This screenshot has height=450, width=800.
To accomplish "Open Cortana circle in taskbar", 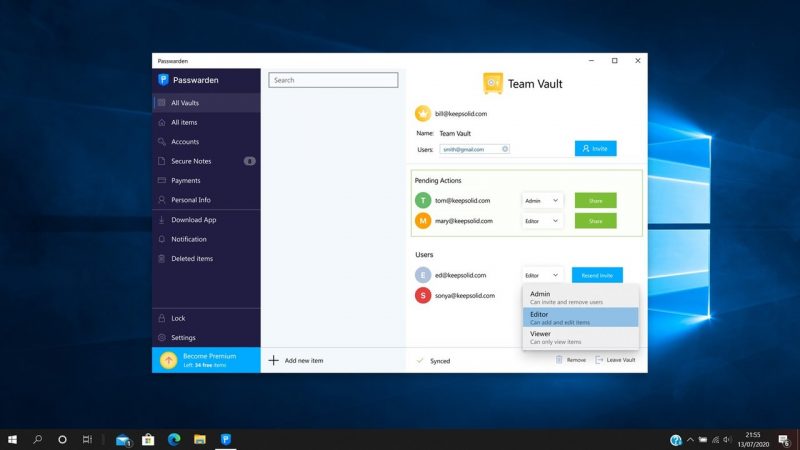I will (62, 439).
